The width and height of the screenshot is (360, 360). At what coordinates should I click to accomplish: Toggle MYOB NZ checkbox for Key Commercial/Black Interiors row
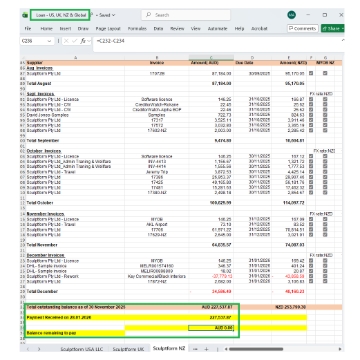[x=325, y=276]
